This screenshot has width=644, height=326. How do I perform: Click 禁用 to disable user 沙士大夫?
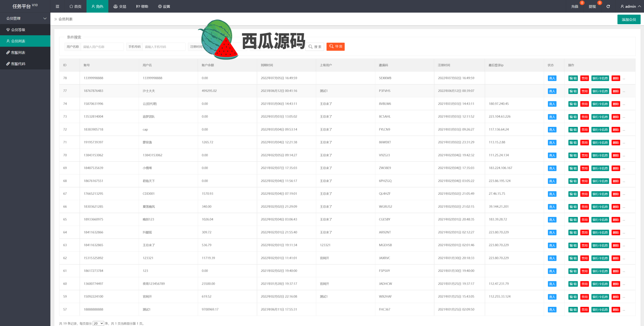584,91
